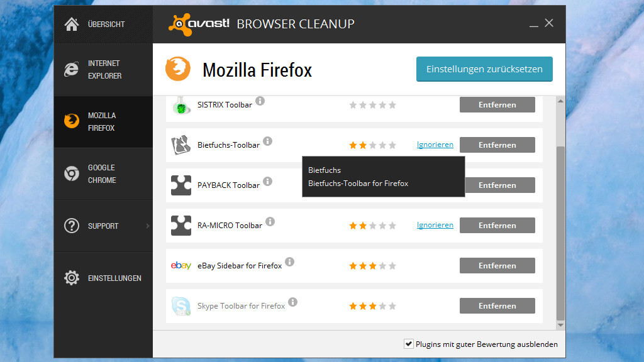Click scrollbar down arrow in plugin list
Image resolution: width=644 pixels, height=362 pixels.
tap(560, 325)
